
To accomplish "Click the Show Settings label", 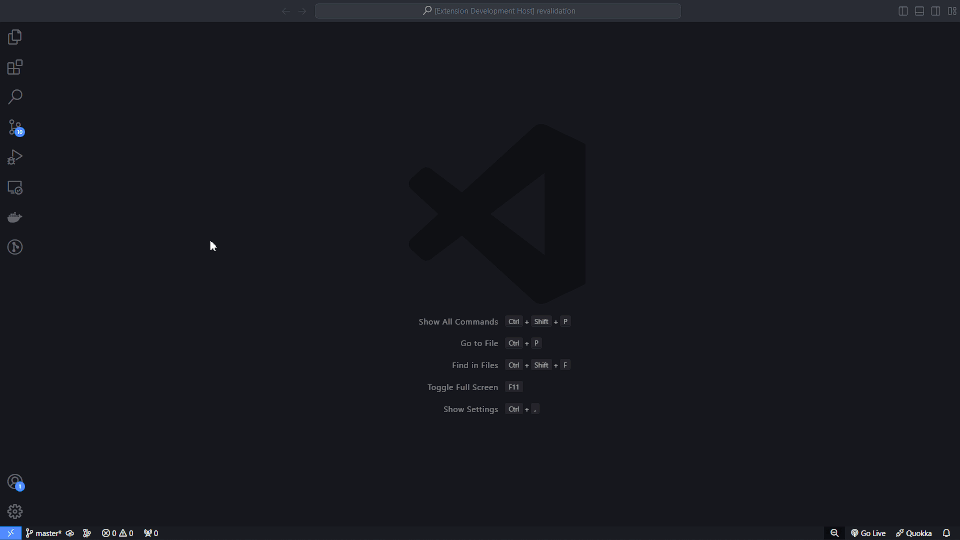I will tap(470, 410).
